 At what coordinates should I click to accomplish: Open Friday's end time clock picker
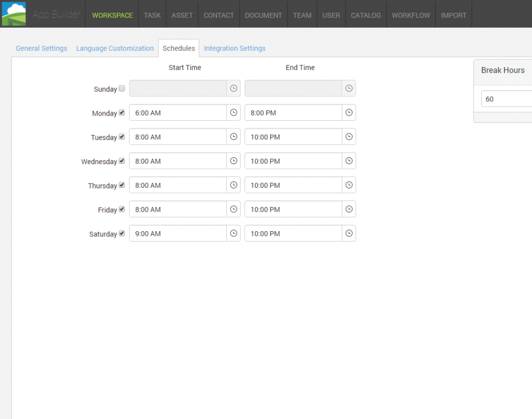click(349, 209)
